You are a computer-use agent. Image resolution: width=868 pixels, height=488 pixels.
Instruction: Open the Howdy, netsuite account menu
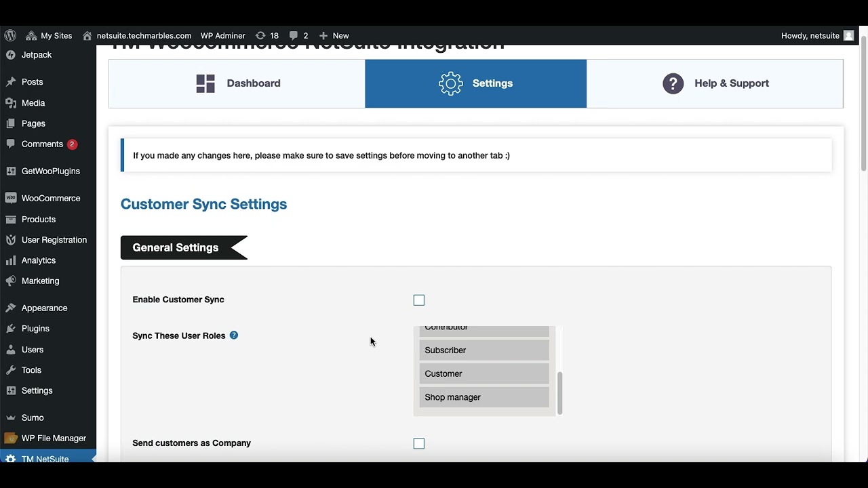817,35
